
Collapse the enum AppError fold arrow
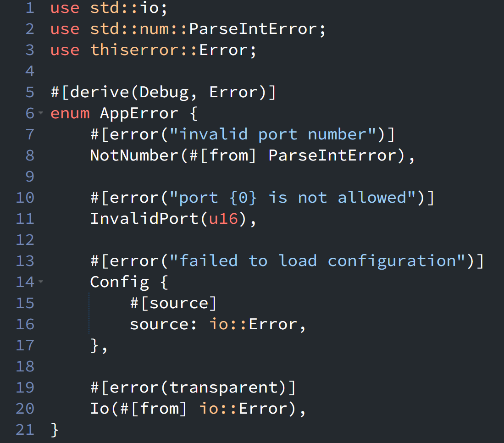pos(41,113)
